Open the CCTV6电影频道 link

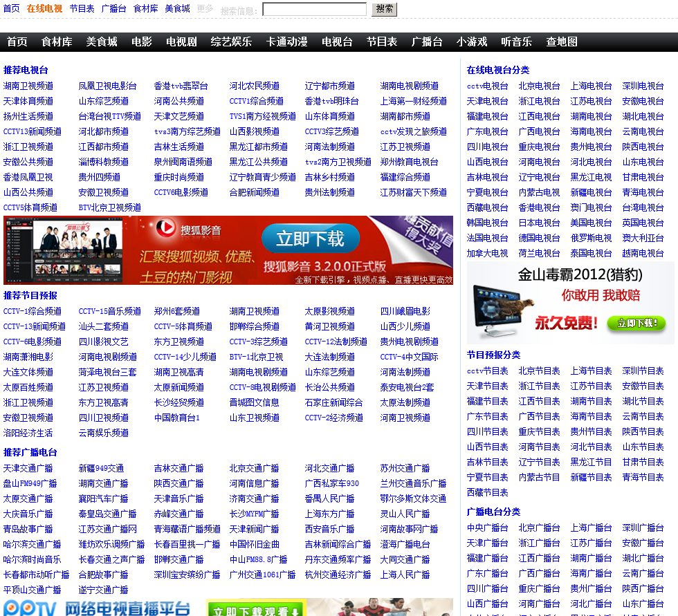tap(181, 192)
